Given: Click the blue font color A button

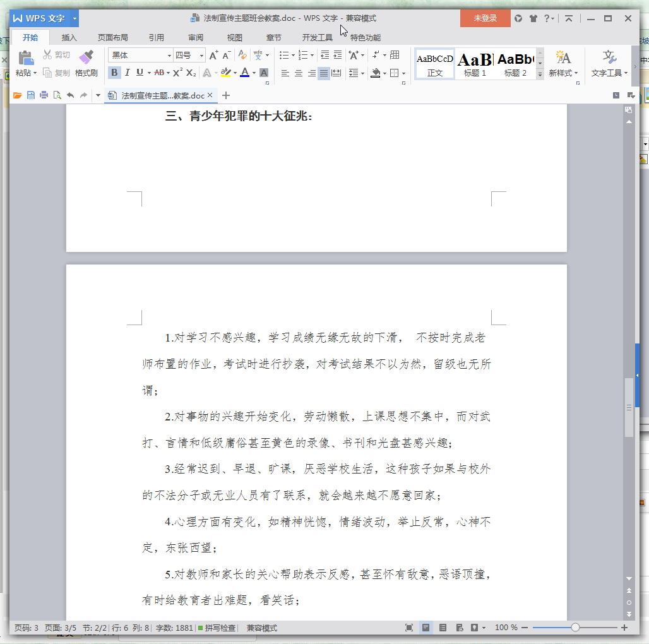Looking at the screenshot, I should click(x=245, y=73).
